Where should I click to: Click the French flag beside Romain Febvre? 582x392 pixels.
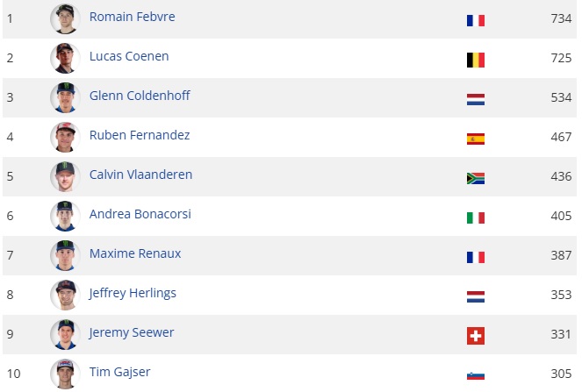[x=475, y=20]
